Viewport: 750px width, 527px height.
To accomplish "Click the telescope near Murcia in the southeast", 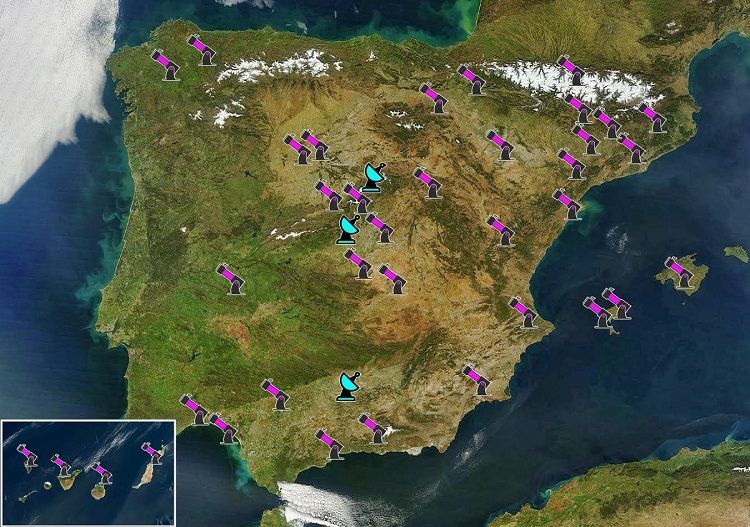I will click(x=477, y=381).
